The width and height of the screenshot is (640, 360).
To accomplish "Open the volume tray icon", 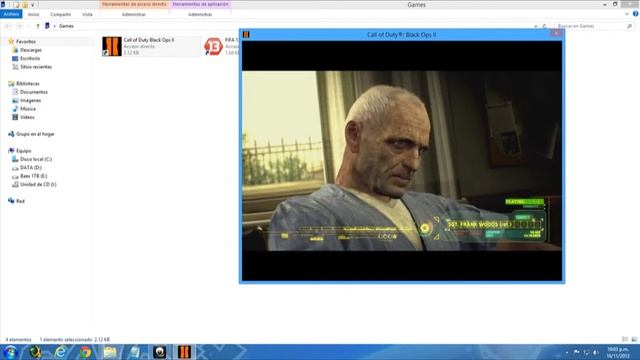I will point(596,352).
